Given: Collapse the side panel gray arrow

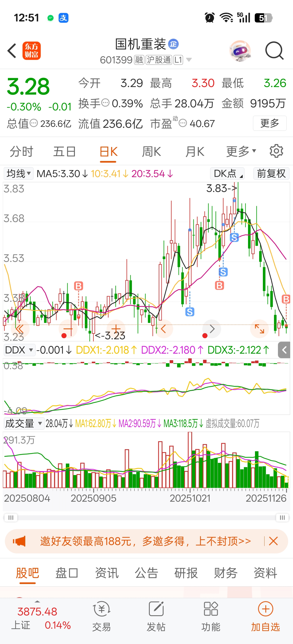Looking at the screenshot, I should pos(284,350).
